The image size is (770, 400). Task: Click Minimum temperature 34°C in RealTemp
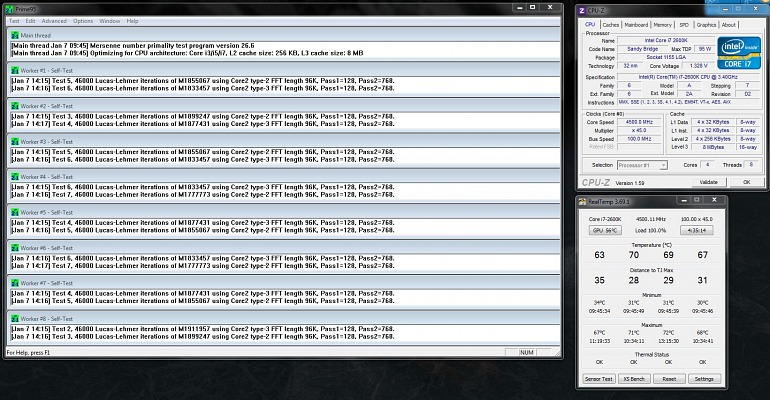[x=600, y=303]
